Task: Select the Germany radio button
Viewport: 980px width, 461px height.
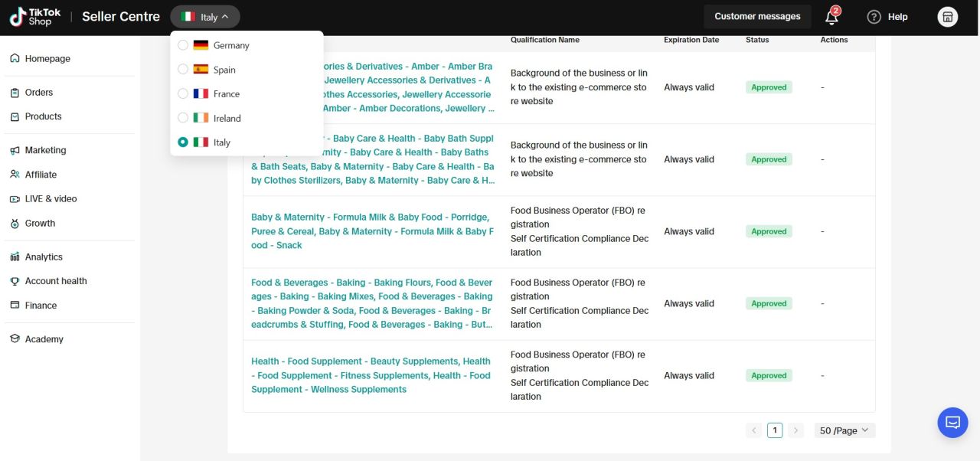Action: click(183, 45)
